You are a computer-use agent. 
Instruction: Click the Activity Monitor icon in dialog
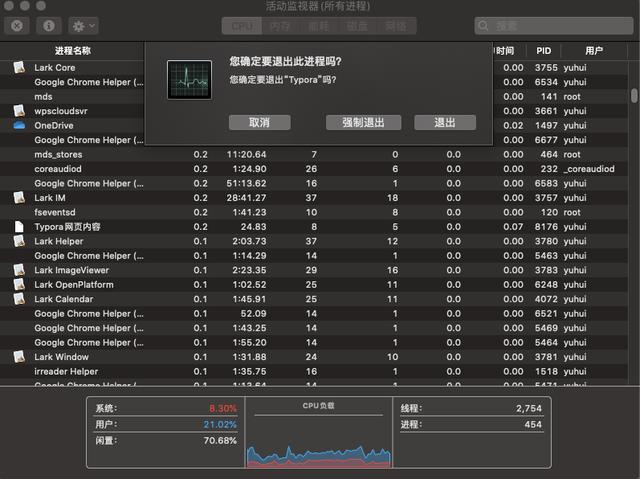click(x=189, y=80)
